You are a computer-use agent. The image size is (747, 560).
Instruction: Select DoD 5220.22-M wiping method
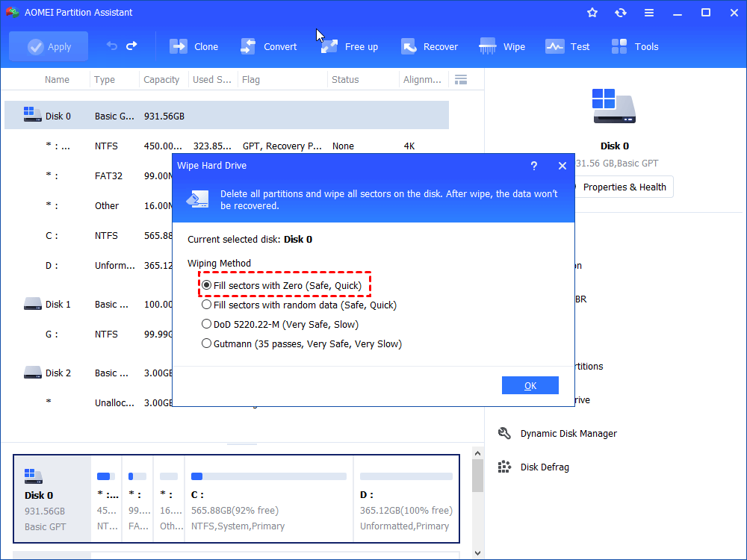[280, 324]
